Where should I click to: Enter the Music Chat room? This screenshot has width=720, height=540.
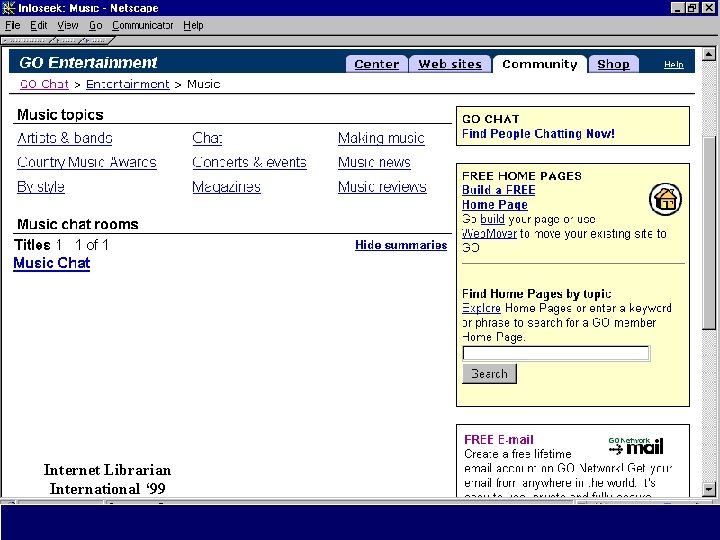(x=51, y=263)
